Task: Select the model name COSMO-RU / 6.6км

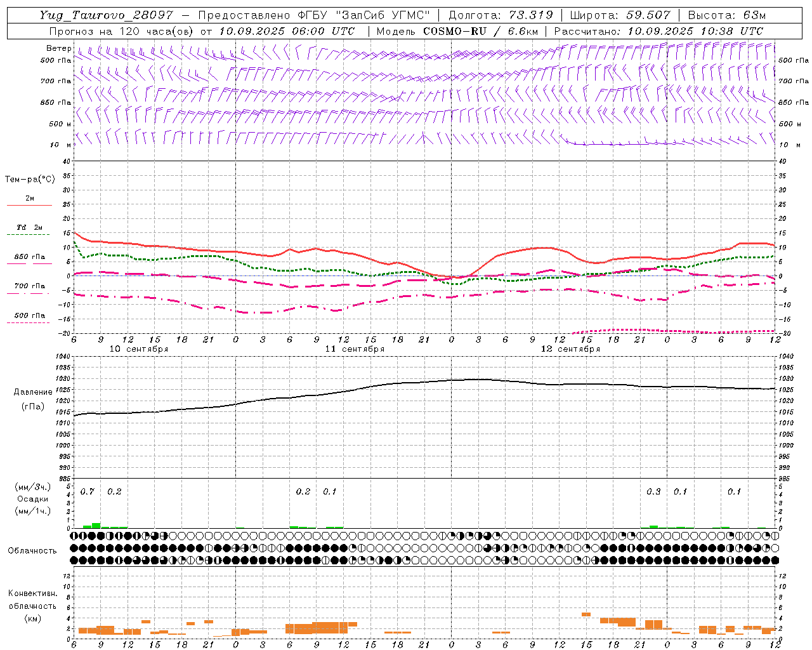Action: click(x=481, y=31)
